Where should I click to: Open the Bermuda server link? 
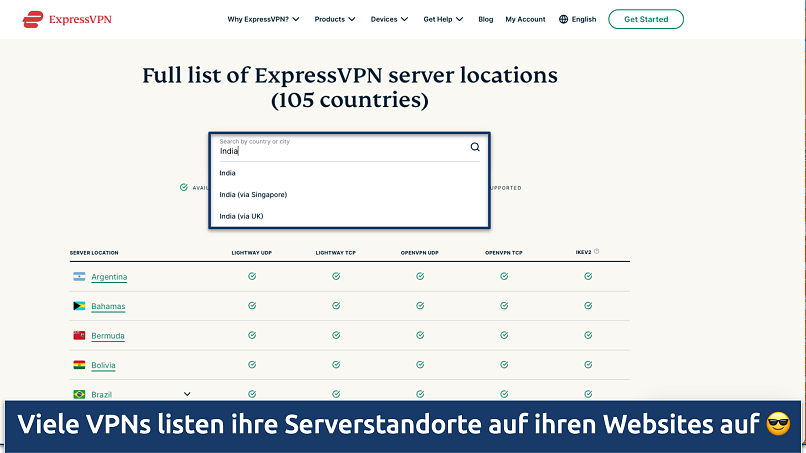click(107, 336)
